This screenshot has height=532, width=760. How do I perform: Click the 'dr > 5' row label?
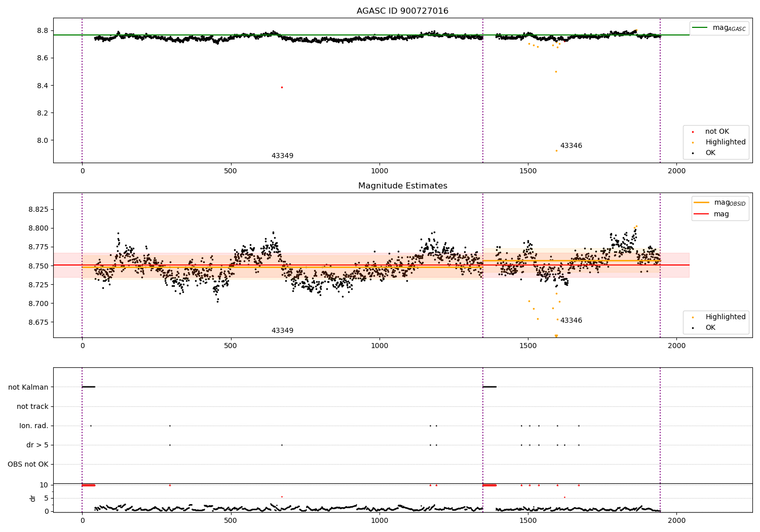click(37, 445)
